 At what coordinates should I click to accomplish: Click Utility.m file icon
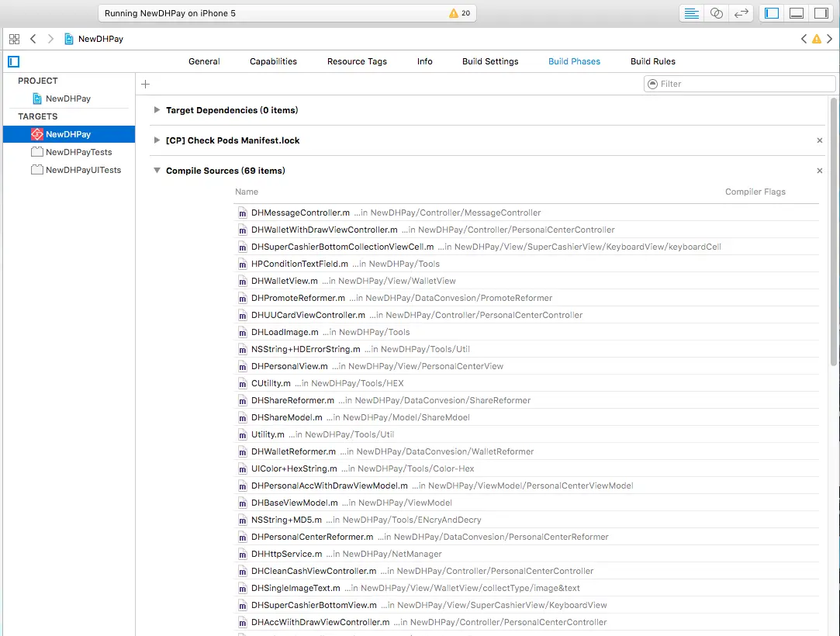pos(242,435)
